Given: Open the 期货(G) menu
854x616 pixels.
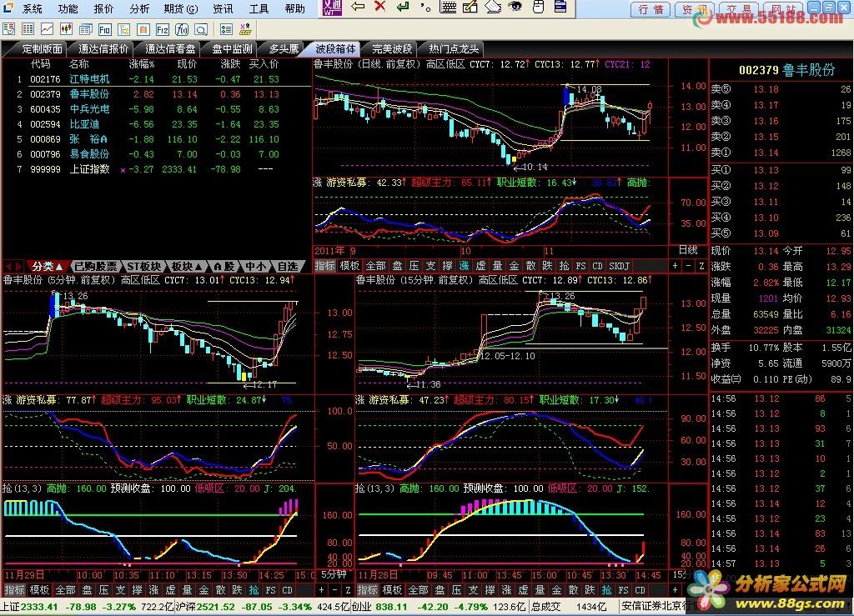Looking at the screenshot, I should coord(181,8).
